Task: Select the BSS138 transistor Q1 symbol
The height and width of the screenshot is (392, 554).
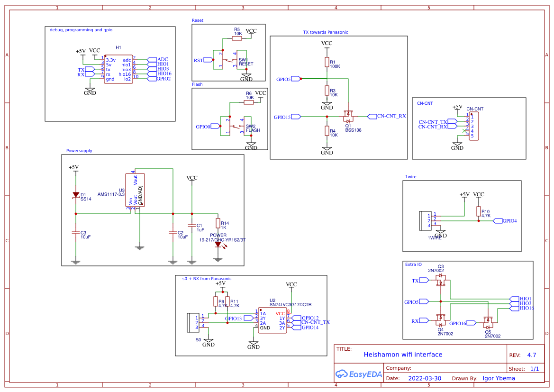Action: tap(349, 116)
